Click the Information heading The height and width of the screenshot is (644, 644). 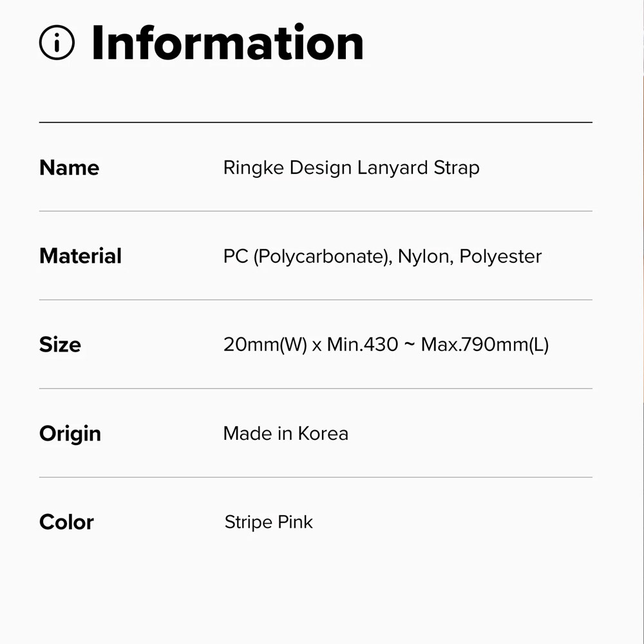(x=227, y=43)
